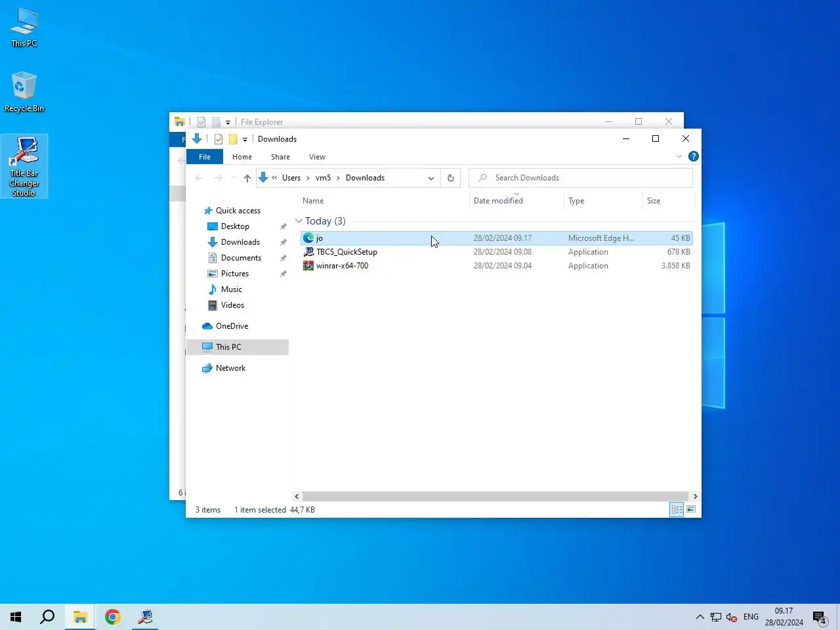The image size is (840, 630).
Task: Launch Title Bar Changer Studio shortcut
Action: [x=24, y=166]
